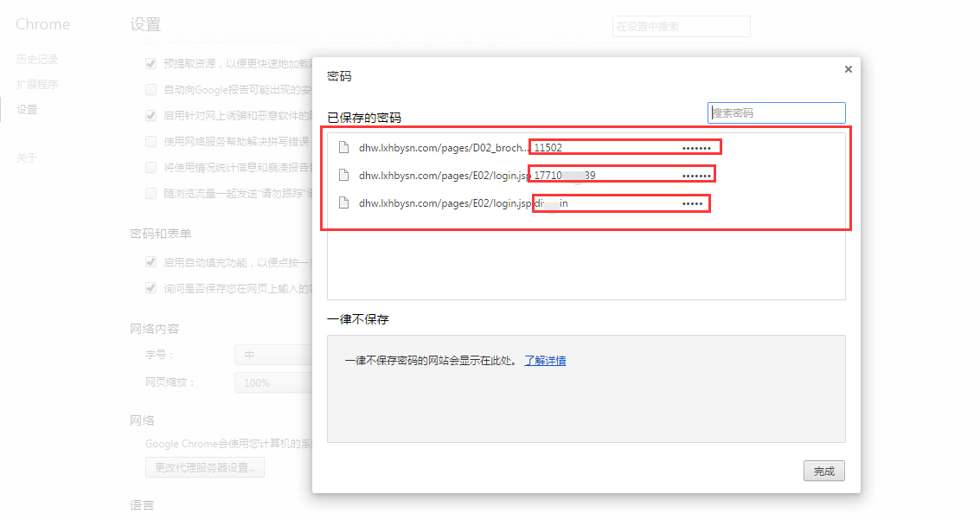Open 扩展程序 in the Chrome sidebar
The width and height of the screenshot is (980, 520).
tap(37, 85)
